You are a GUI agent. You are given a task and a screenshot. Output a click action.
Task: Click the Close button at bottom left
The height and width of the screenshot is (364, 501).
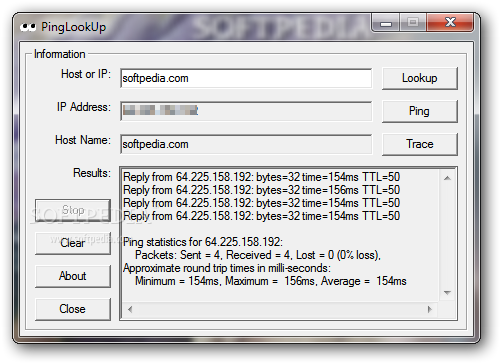[x=73, y=309]
